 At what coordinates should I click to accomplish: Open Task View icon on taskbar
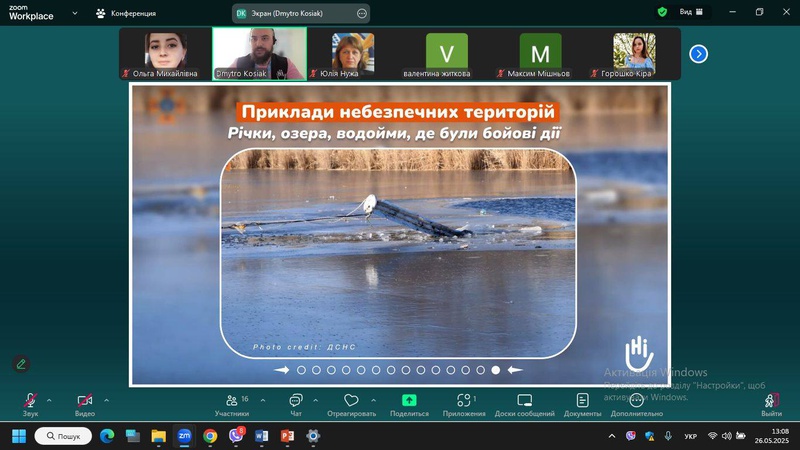[x=133, y=436]
